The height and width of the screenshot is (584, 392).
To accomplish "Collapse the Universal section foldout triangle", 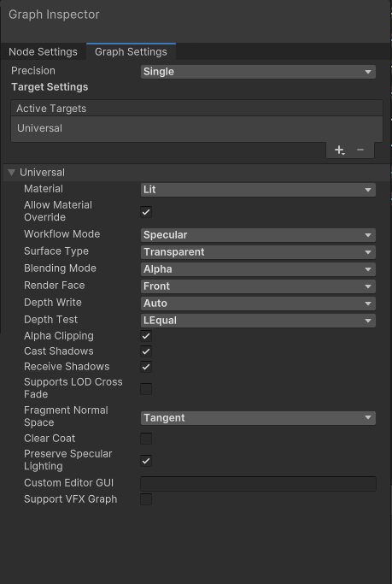I will [12, 173].
